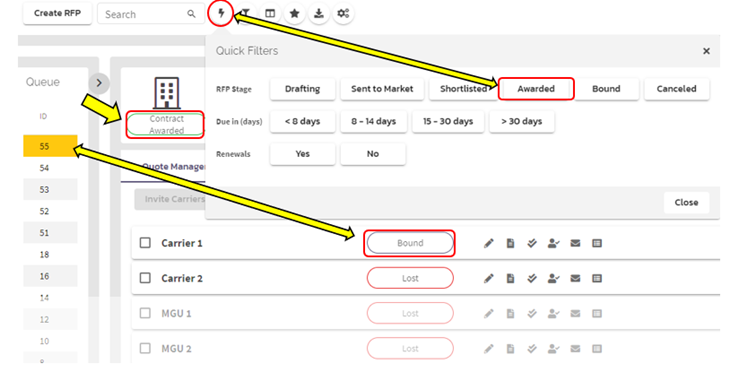Toggle the Bound RFP stage filter
The width and height of the screenshot is (739, 381).
[x=606, y=89]
